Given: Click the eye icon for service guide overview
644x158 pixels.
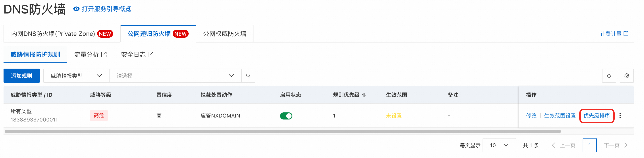Looking at the screenshot, I should [76, 9].
